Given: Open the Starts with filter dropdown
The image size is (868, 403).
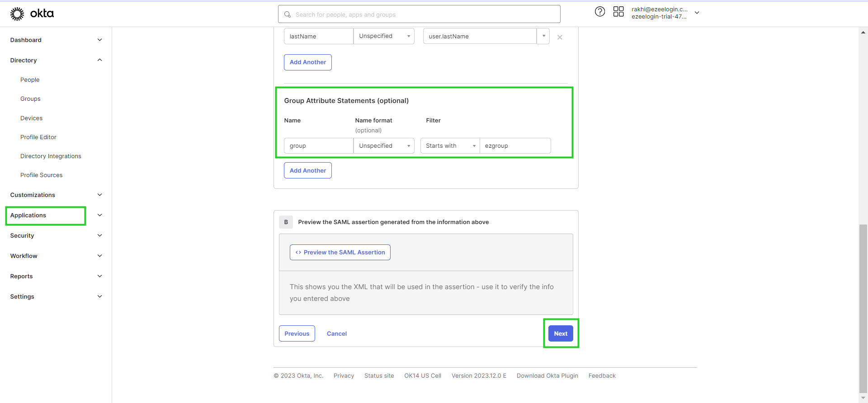Looking at the screenshot, I should [x=450, y=145].
